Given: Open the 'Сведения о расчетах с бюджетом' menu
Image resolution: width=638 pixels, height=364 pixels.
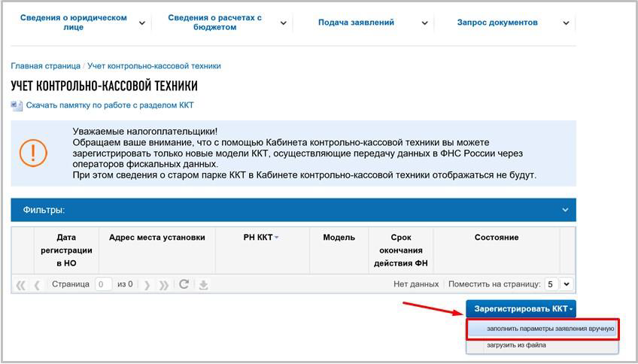Looking at the screenshot, I should (x=215, y=23).
